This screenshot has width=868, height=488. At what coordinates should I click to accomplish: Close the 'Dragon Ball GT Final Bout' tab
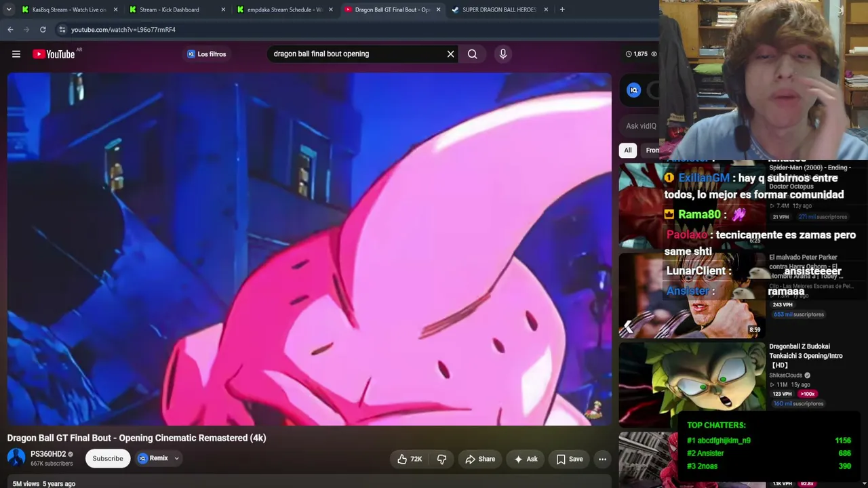click(x=438, y=9)
